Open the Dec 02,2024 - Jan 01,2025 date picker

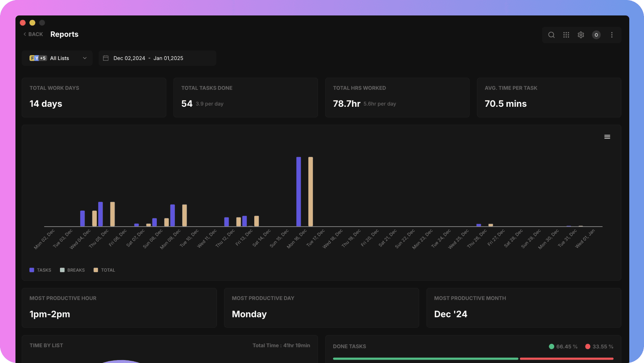[x=157, y=58]
